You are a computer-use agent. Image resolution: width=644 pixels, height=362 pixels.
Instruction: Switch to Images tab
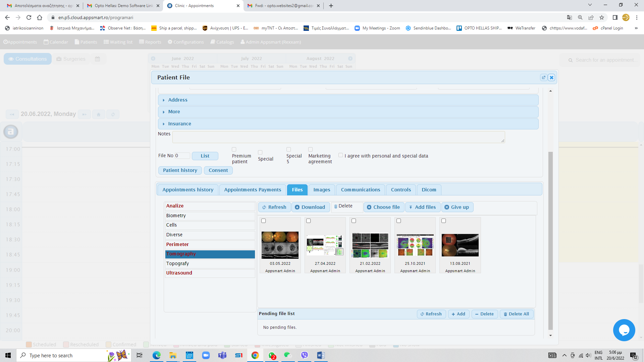point(322,190)
